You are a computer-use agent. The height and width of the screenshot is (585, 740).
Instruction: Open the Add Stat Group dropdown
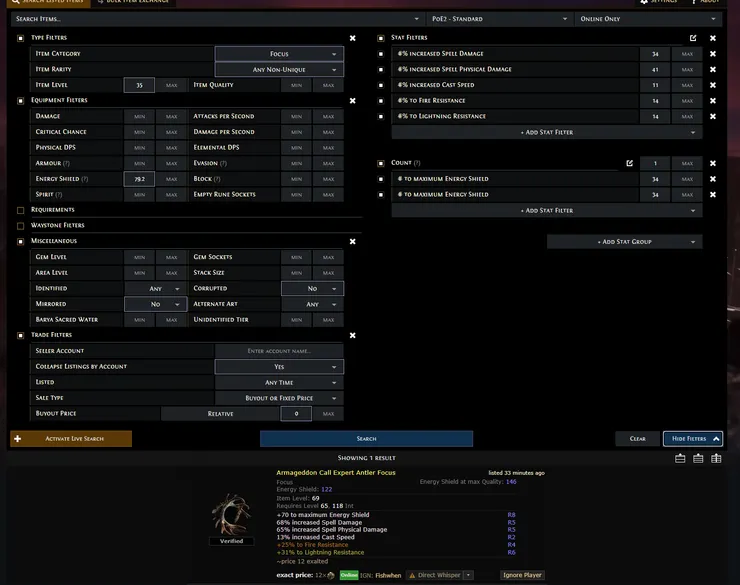(x=624, y=242)
